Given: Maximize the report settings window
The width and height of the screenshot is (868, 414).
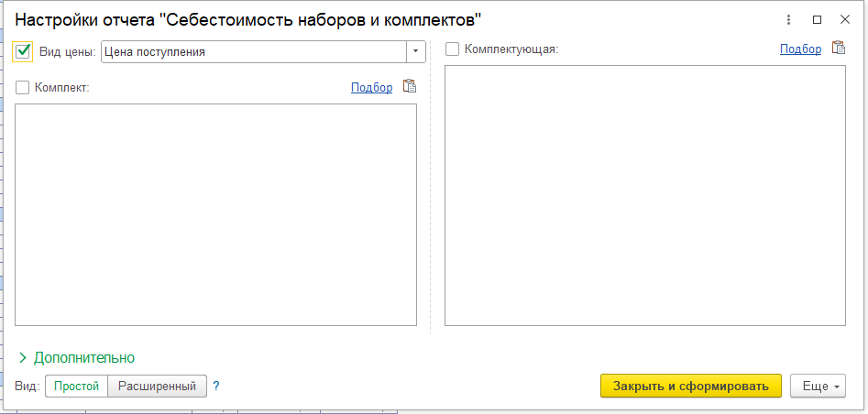Looking at the screenshot, I should click(x=817, y=20).
